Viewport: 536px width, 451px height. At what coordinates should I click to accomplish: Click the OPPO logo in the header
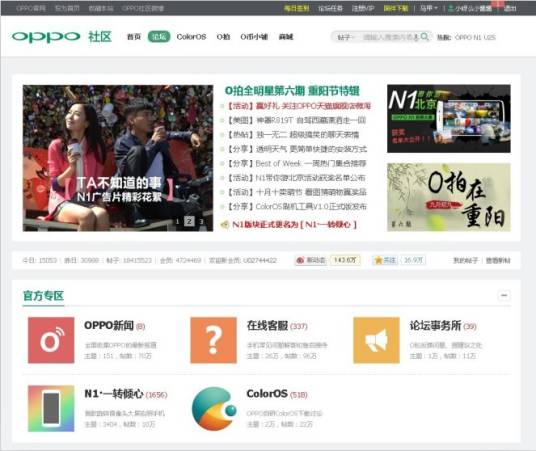click(46, 37)
